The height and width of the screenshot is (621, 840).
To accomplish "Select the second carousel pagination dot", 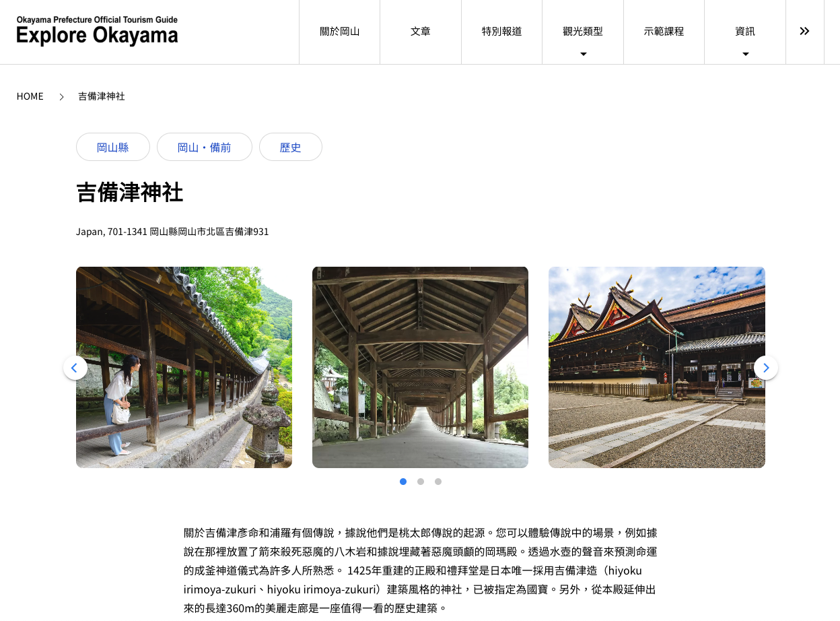I will [421, 482].
